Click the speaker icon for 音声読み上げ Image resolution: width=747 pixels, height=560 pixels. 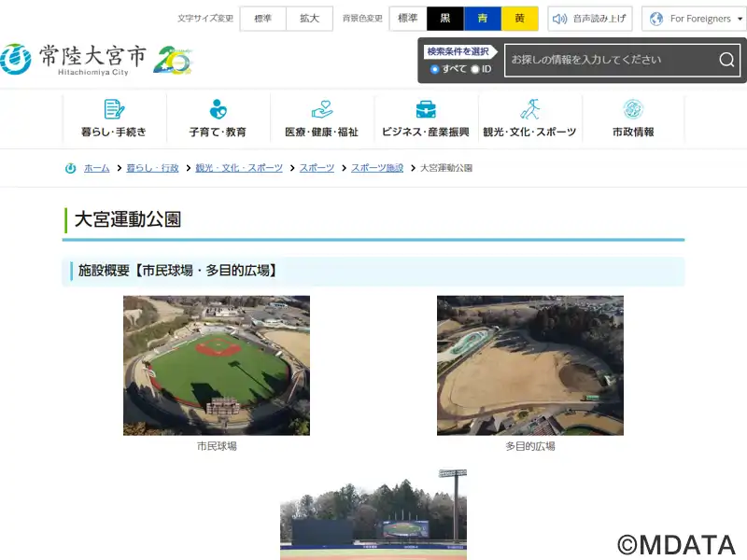click(x=559, y=19)
